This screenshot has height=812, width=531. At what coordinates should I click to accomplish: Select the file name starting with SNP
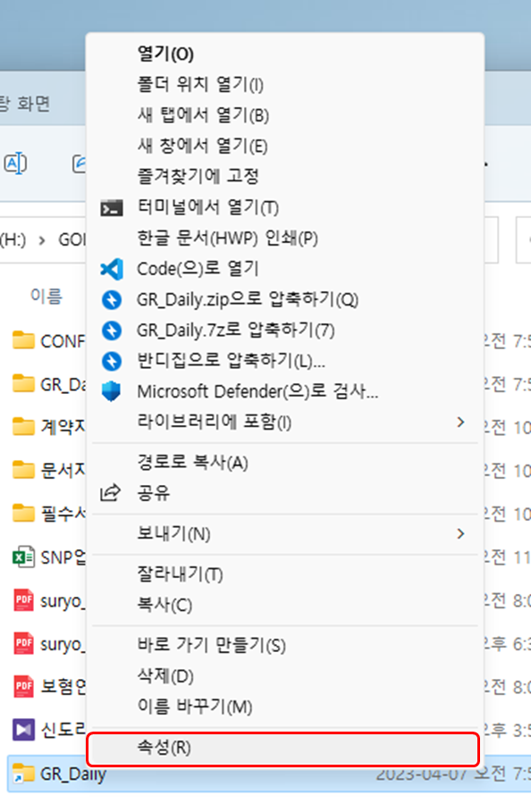63,557
